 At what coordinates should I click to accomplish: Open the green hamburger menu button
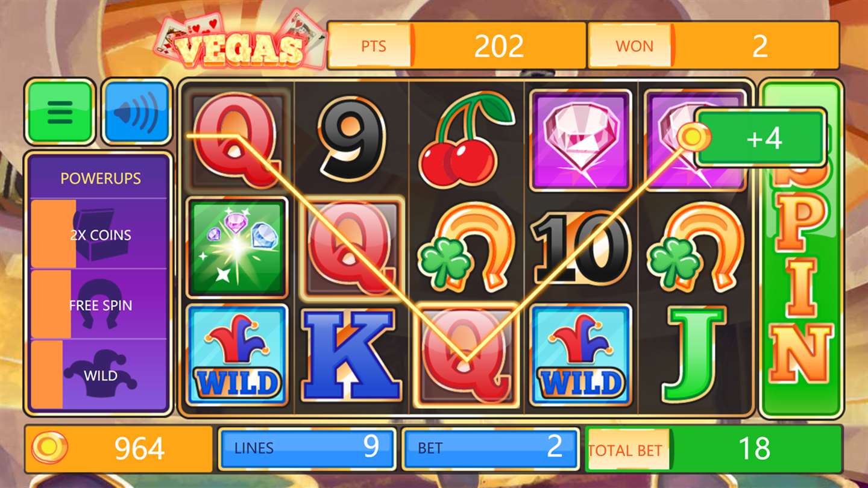60,111
